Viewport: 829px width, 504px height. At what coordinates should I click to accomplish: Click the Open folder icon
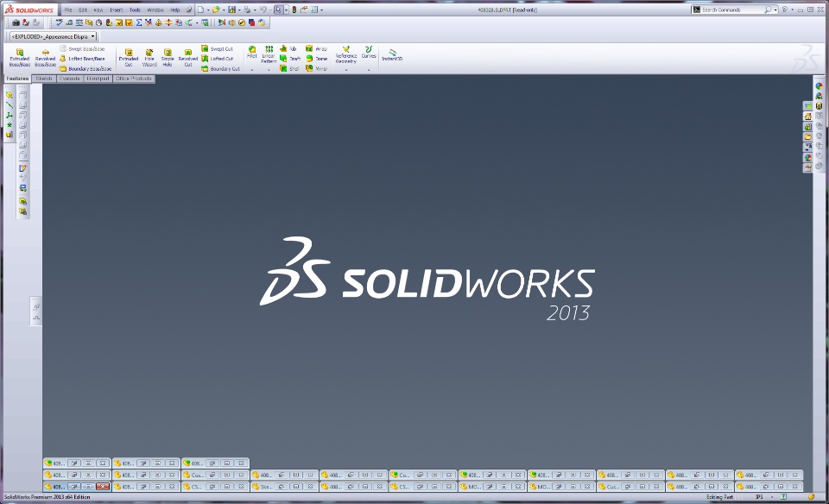pyautogui.click(x=216, y=9)
